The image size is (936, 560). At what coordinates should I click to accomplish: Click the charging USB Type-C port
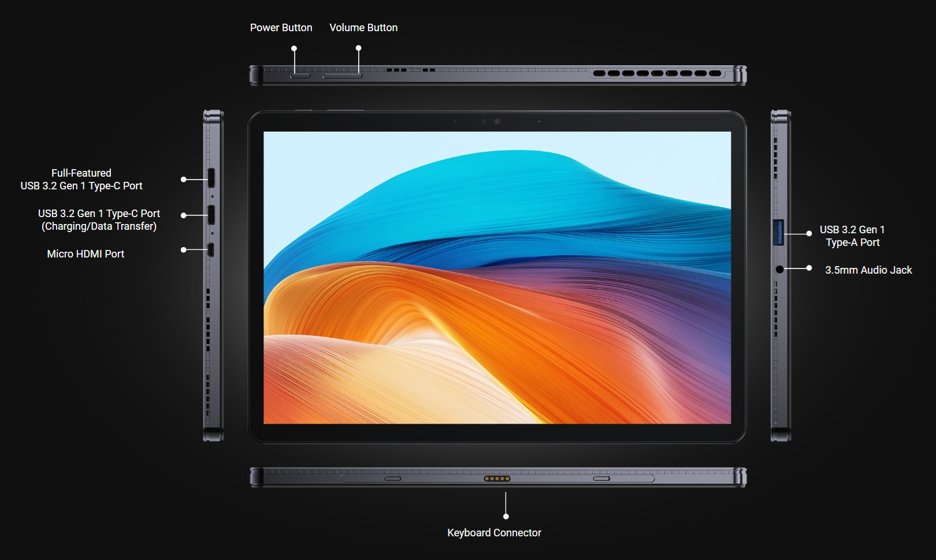tap(211, 215)
